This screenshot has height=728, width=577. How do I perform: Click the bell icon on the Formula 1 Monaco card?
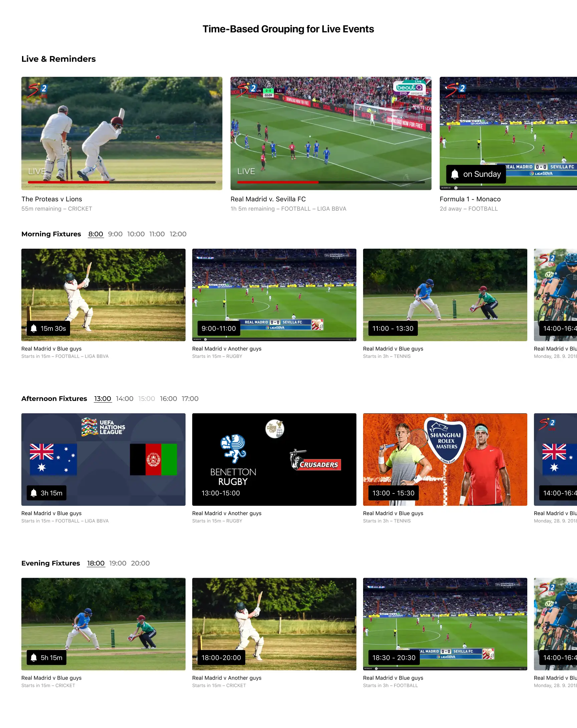point(455,174)
